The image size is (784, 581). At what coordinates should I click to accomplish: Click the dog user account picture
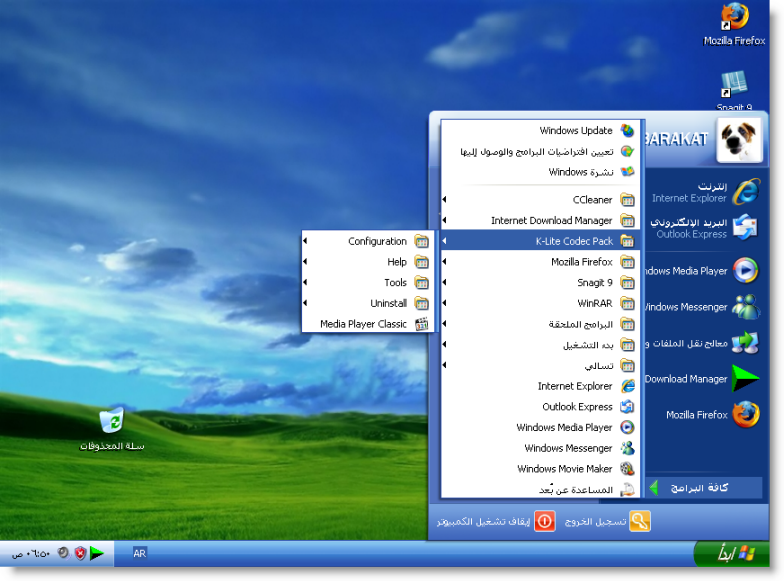tap(739, 140)
